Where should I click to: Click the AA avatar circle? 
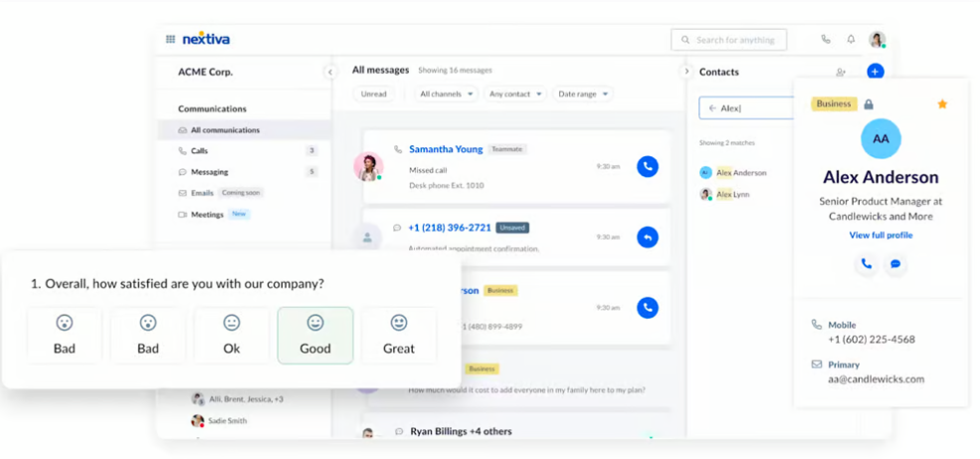881,138
